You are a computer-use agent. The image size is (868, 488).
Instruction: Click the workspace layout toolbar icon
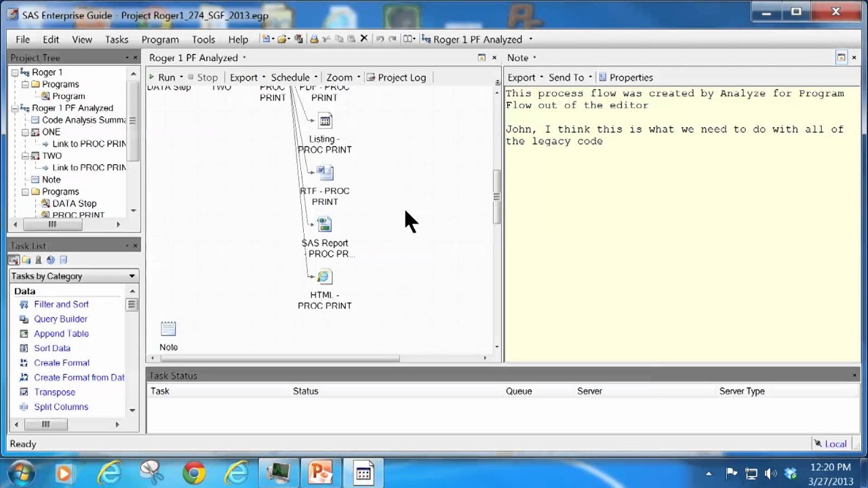click(408, 39)
